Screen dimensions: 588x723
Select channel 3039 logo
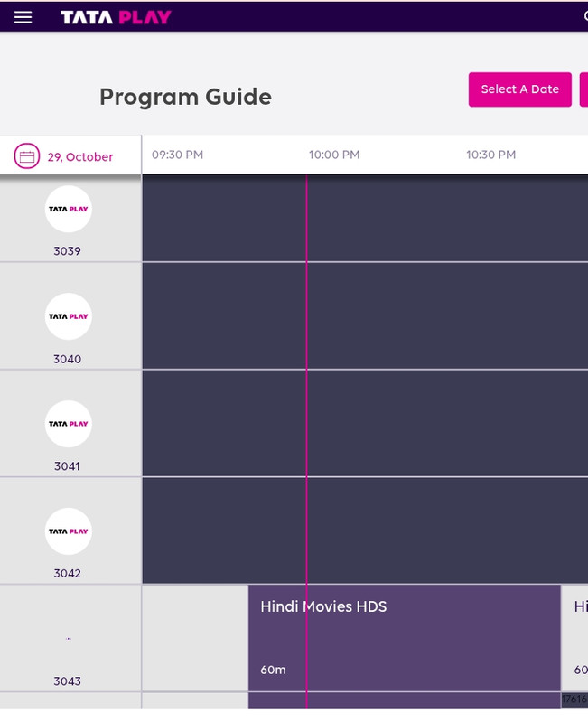pyautogui.click(x=69, y=209)
